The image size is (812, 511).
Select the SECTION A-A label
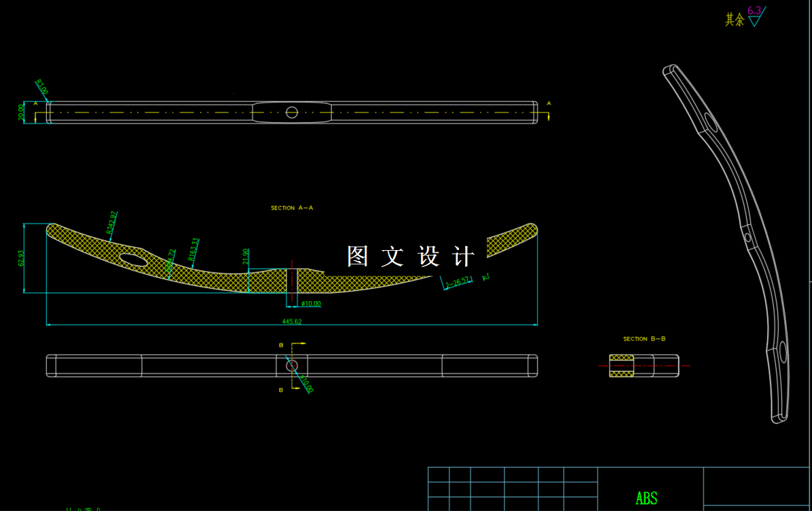tap(292, 208)
